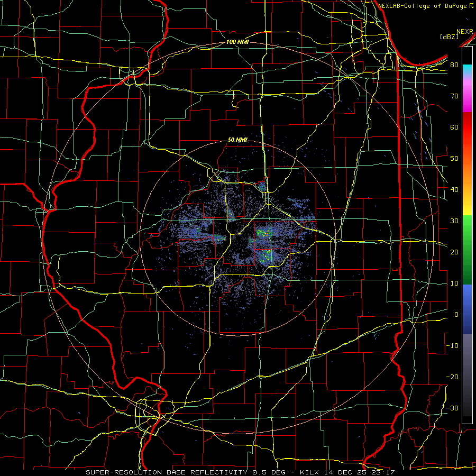Click the 10 value on the dBZ scale
Image resolution: width=476 pixels, height=476 pixels.
point(454,283)
